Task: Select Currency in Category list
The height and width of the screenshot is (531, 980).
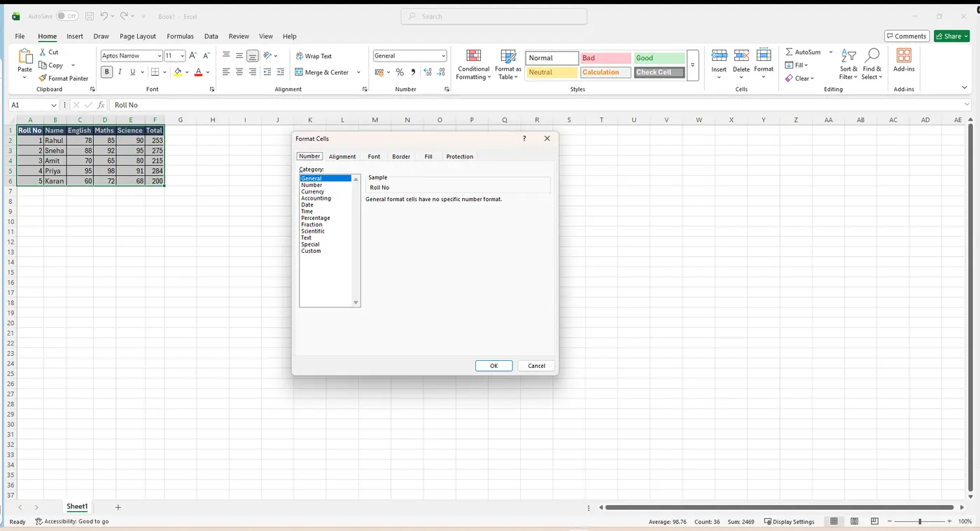Action: click(313, 192)
